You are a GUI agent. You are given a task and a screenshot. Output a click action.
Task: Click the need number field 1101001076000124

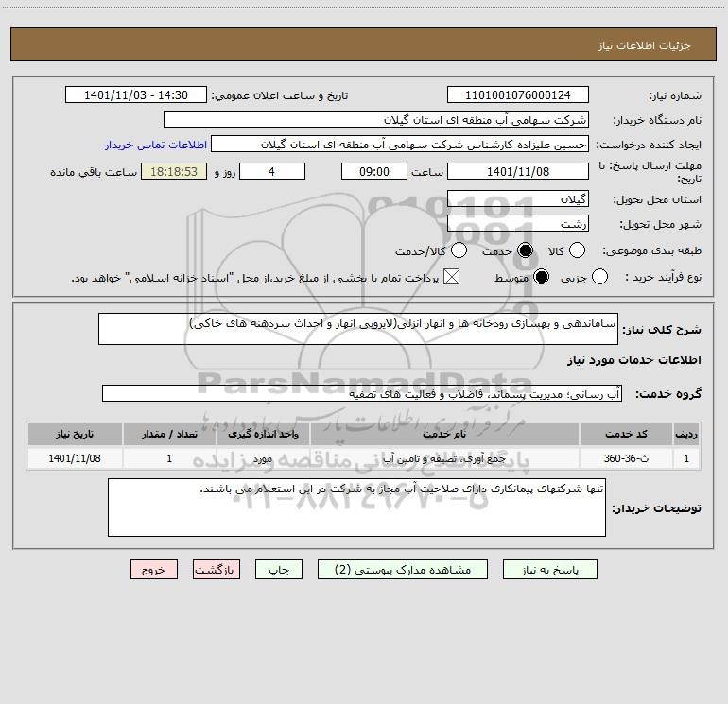[518, 94]
